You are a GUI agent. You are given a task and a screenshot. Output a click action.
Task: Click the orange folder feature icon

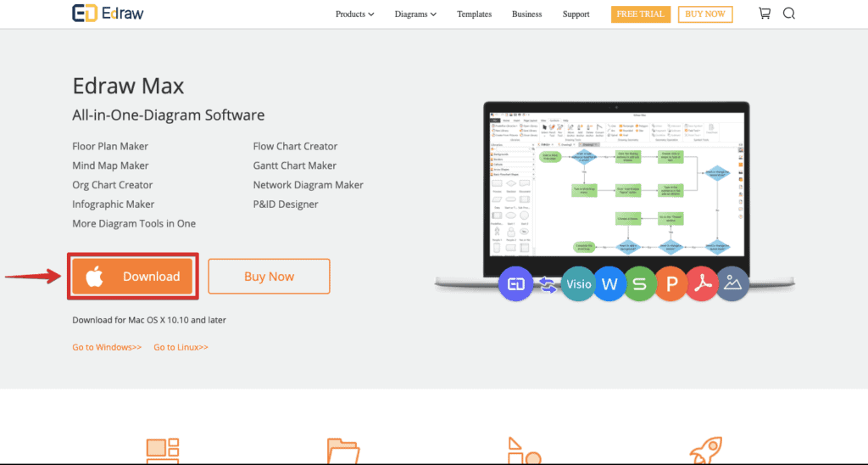pyautogui.click(x=343, y=451)
